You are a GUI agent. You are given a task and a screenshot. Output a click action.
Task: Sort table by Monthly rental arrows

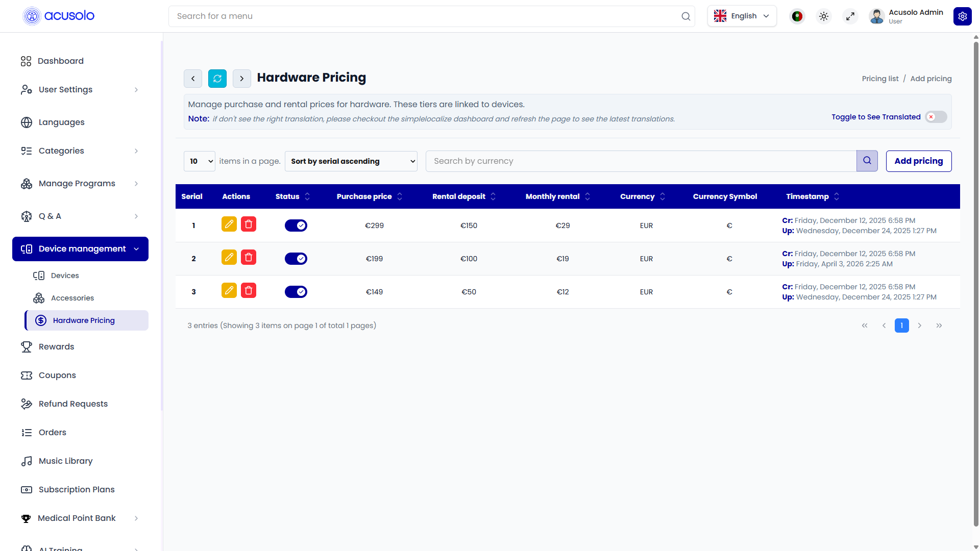click(587, 196)
